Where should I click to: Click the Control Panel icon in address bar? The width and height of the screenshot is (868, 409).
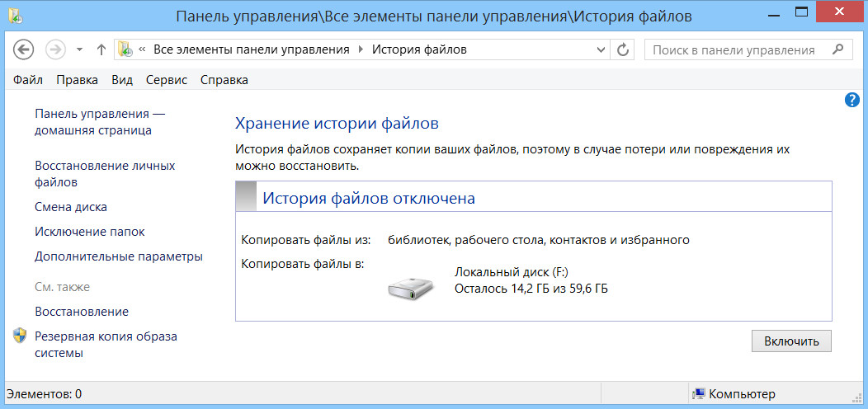pyautogui.click(x=125, y=49)
